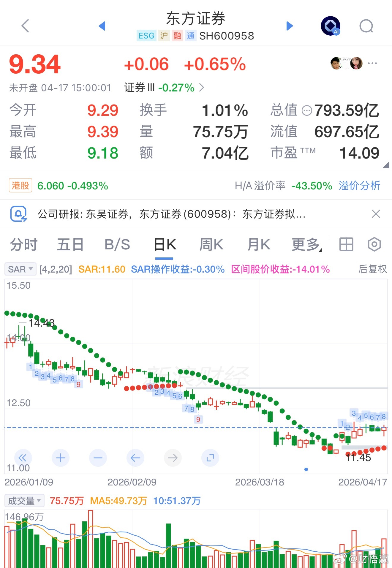Image resolution: width=392 pixels, height=568 pixels.
Task: Tap the SAR操作收益 -0.30% label
Action: [x=178, y=269]
